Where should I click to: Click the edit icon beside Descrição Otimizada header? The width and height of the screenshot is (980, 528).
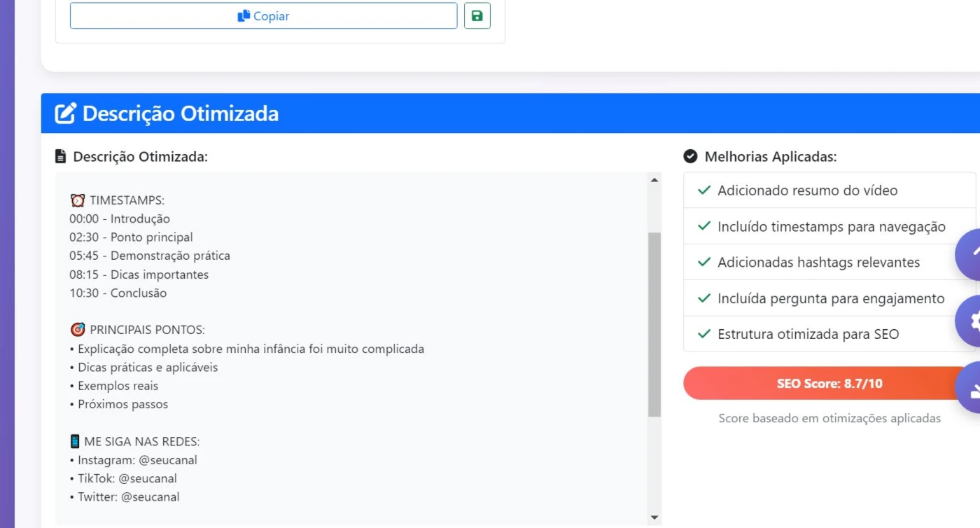[x=65, y=113]
